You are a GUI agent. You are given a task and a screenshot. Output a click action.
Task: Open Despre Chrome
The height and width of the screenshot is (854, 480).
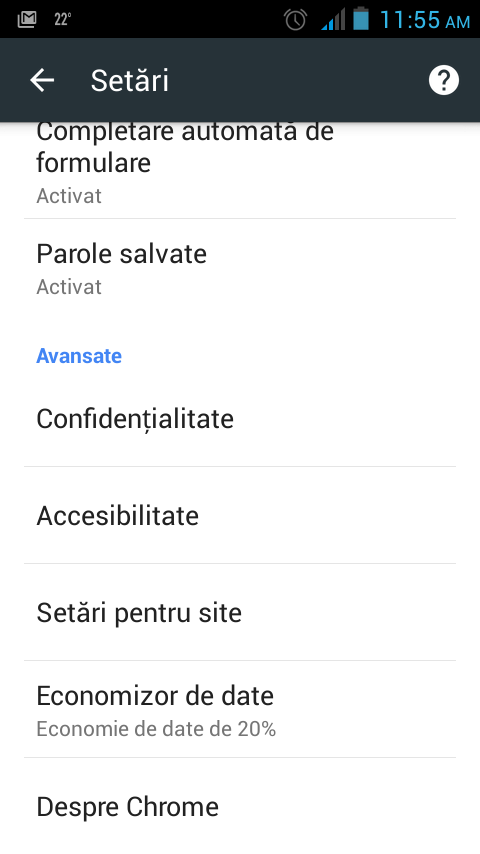pyautogui.click(x=240, y=806)
